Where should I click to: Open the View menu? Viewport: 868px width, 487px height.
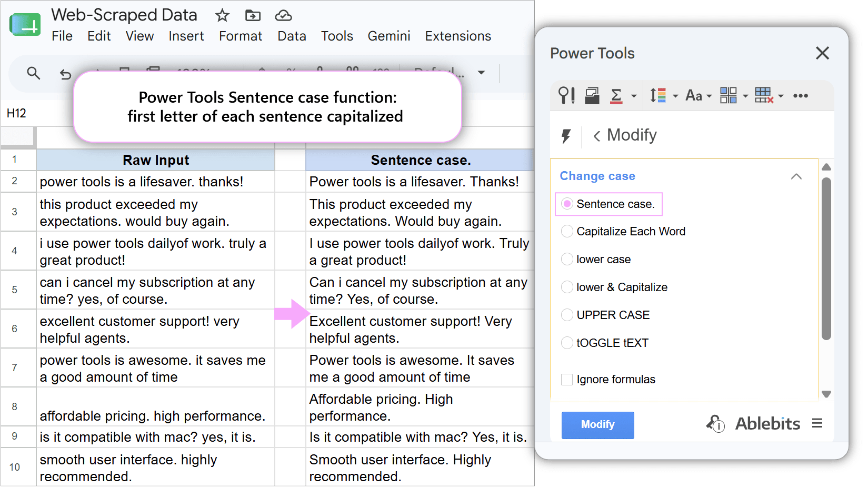pos(139,36)
